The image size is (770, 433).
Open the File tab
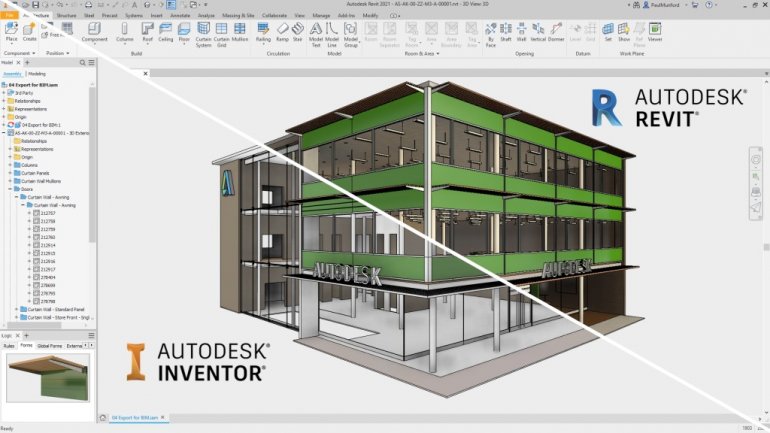[x=9, y=15]
